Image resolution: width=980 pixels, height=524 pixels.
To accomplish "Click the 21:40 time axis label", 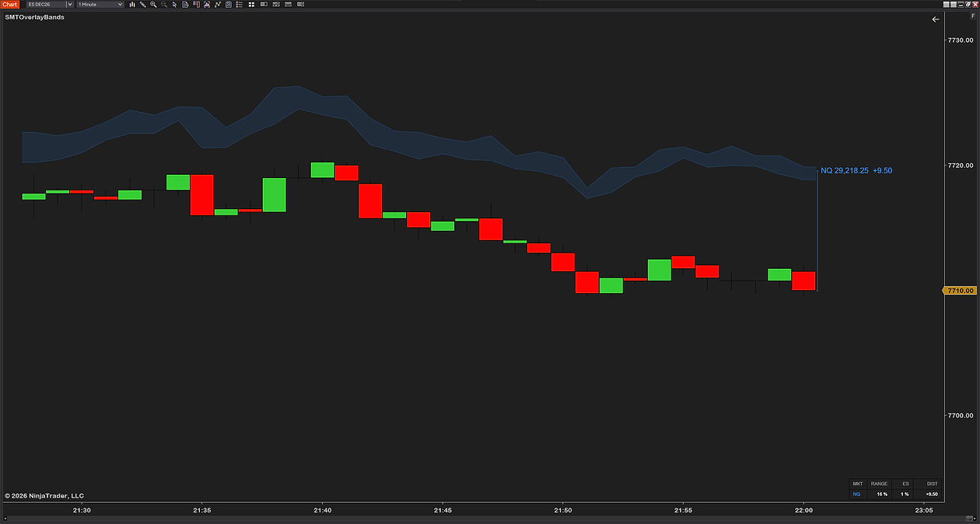I will 323,510.
